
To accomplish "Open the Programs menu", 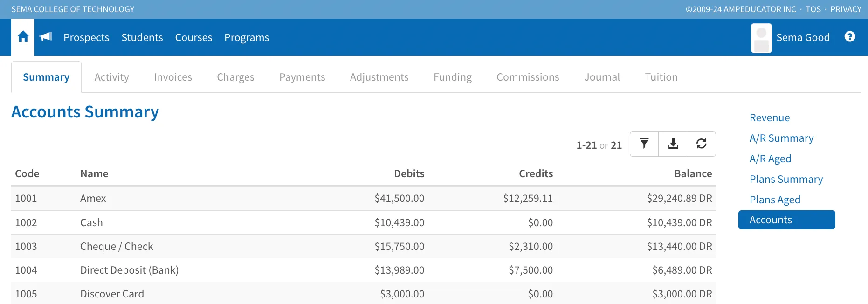I will 247,37.
